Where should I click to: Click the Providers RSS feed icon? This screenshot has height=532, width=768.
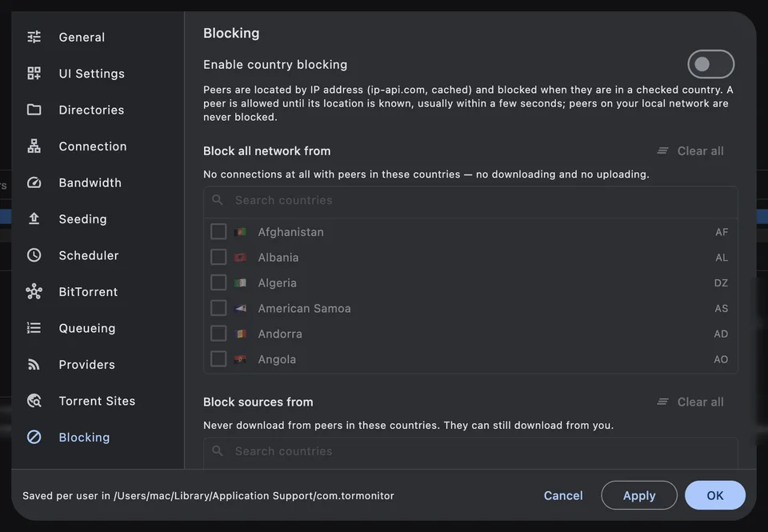[x=34, y=364]
